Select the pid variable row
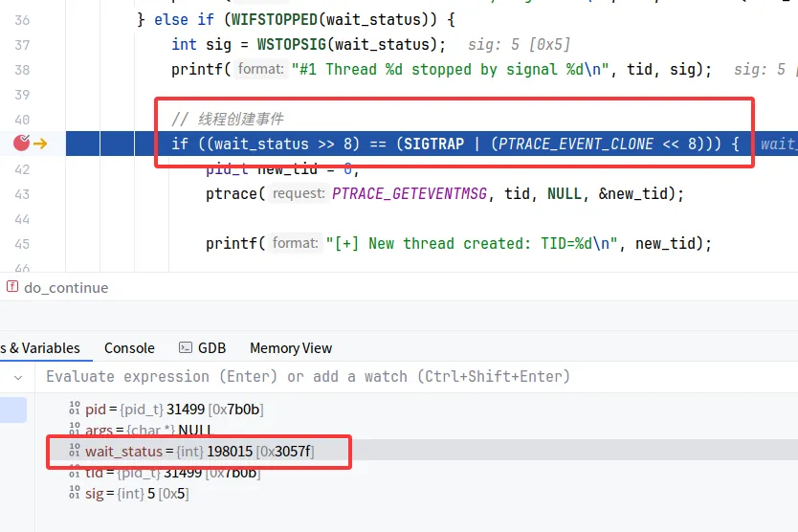The width and height of the screenshot is (798, 532). click(x=416, y=410)
